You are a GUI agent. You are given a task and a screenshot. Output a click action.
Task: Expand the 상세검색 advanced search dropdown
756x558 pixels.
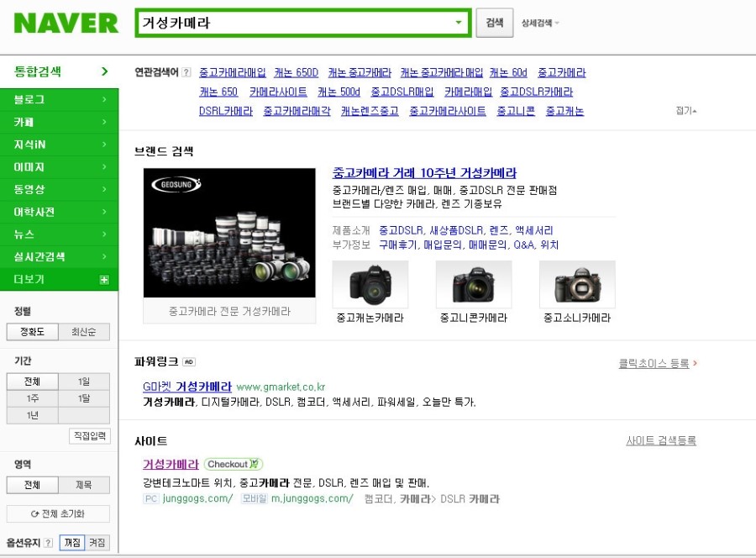point(540,23)
